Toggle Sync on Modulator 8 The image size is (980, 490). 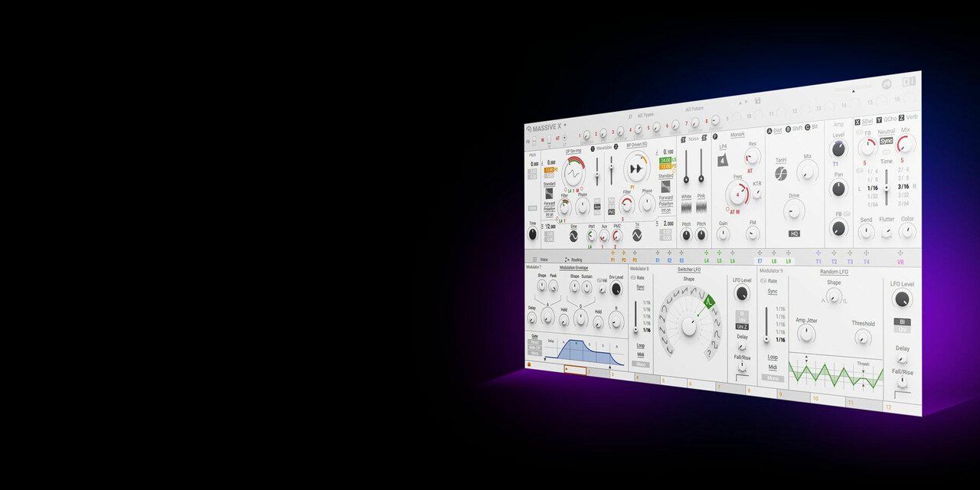[x=640, y=287]
